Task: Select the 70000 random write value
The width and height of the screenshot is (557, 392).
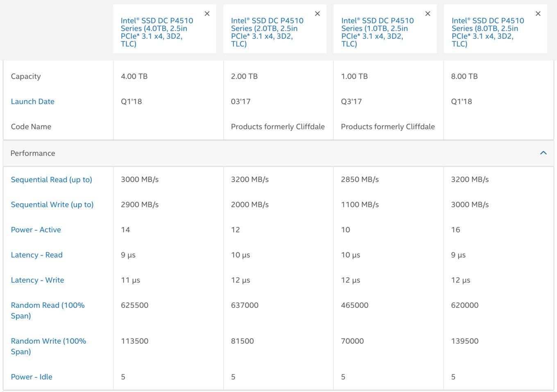Action: [353, 341]
